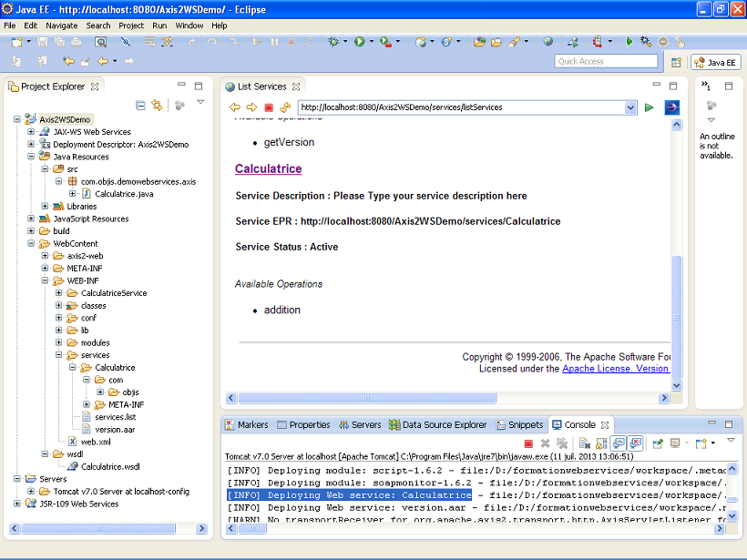Open the Calculatrice service link
Screen dimensions: 747x560
(268, 168)
